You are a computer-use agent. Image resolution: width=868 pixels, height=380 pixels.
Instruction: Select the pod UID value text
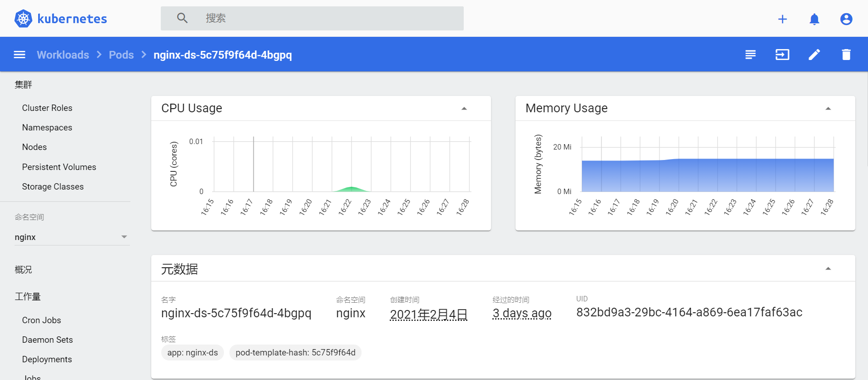[x=689, y=312]
